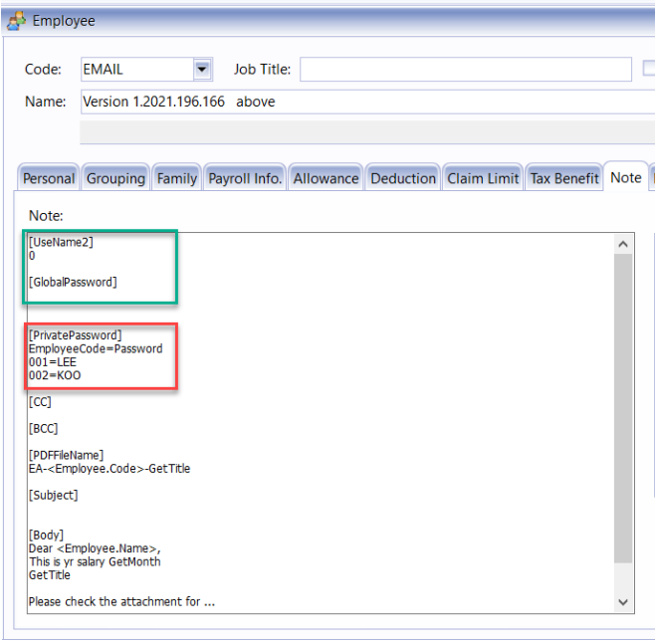The image size is (655, 644).
Task: Go to the Payroll Info. tab
Action: coord(245,178)
